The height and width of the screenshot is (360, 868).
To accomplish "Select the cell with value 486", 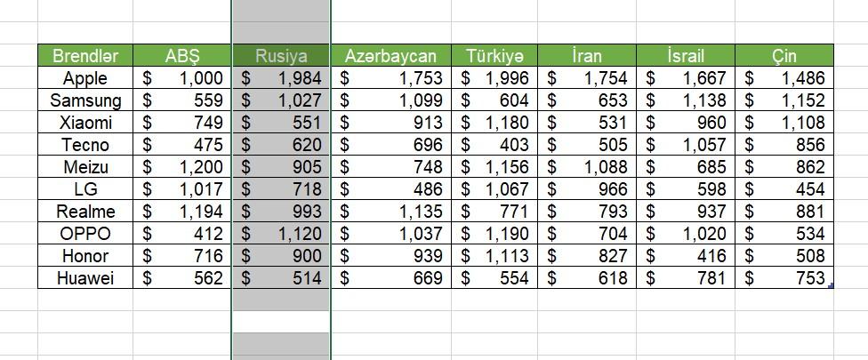I will click(x=390, y=188).
